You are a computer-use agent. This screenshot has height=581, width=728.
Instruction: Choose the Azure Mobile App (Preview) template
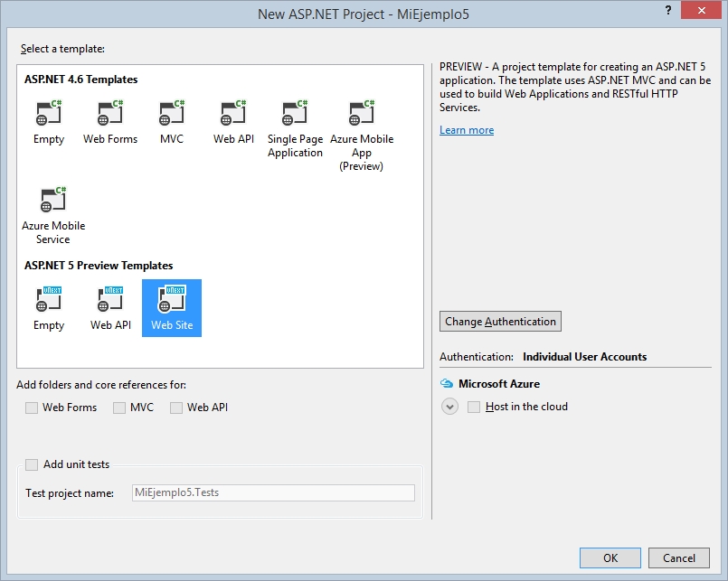(x=361, y=135)
